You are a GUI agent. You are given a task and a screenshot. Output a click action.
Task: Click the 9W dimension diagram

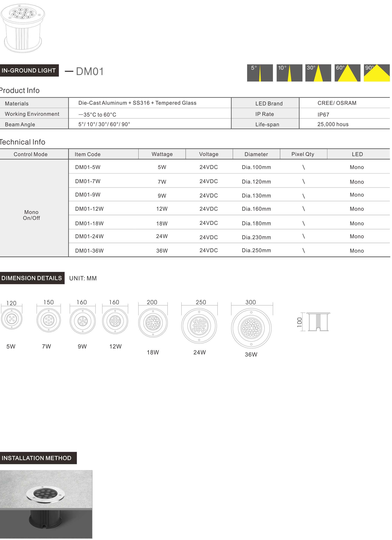click(x=83, y=321)
